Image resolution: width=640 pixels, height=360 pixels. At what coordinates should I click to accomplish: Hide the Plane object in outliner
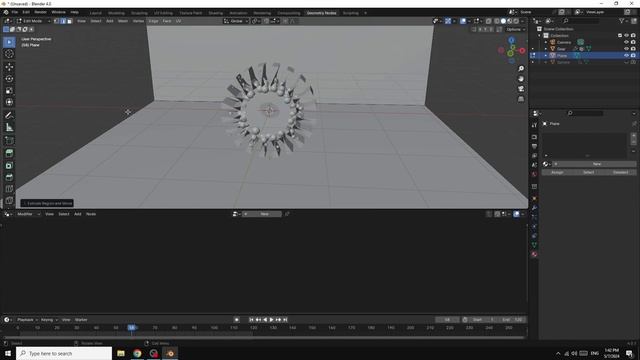[x=627, y=55]
